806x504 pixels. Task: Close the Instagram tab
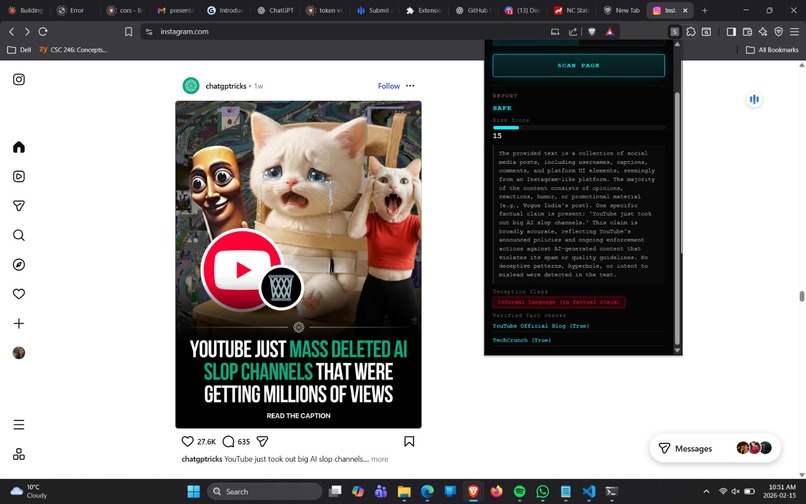tap(685, 10)
